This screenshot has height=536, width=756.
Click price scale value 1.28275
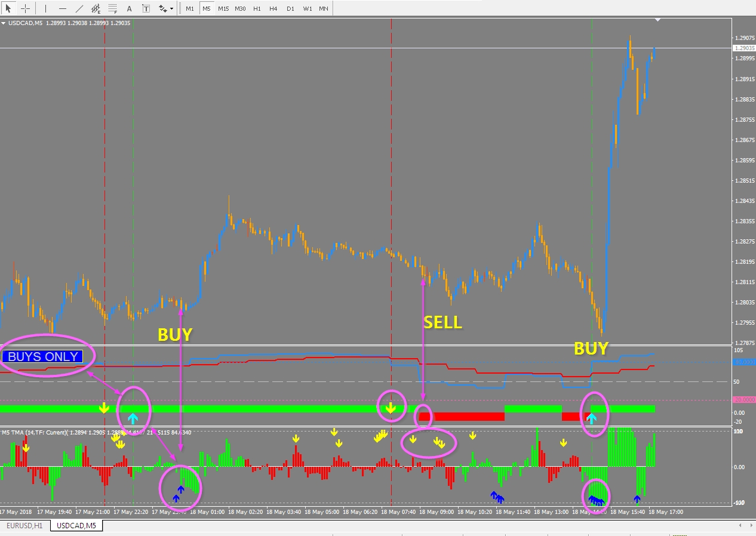744,242
